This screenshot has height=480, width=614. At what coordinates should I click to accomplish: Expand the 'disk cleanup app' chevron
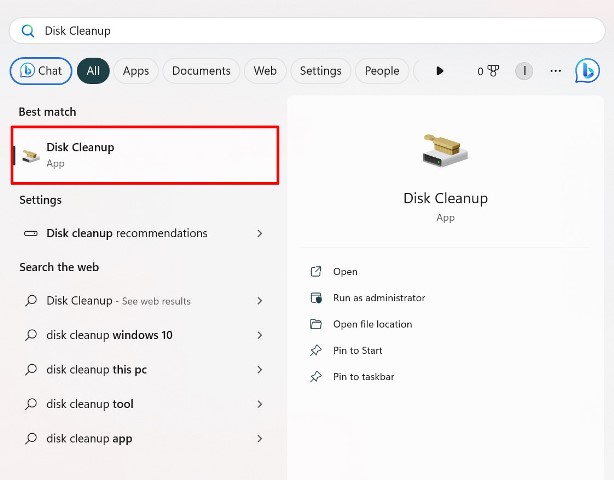260,438
